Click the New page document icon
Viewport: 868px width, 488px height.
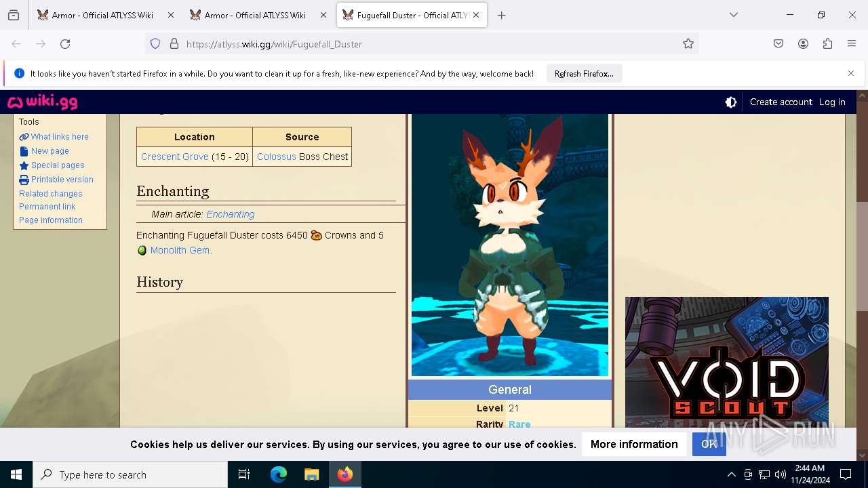tap(24, 151)
